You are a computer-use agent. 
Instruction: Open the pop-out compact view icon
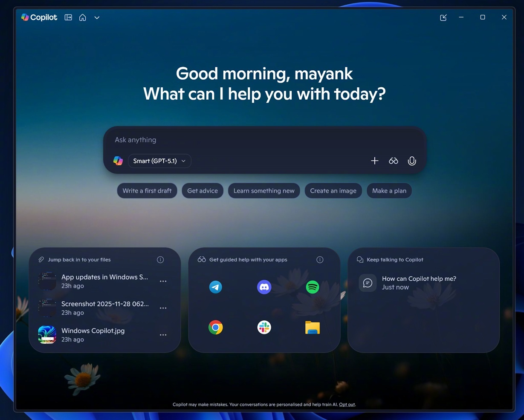coord(443,17)
